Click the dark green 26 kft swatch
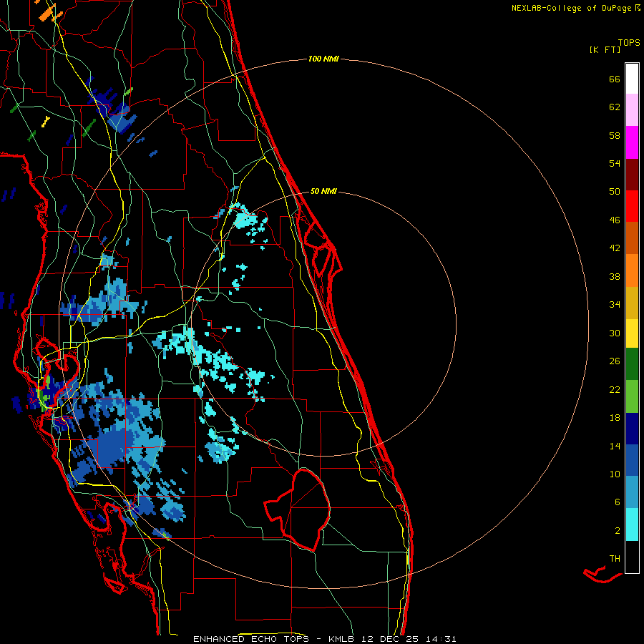The height and width of the screenshot is (644, 644). [x=632, y=364]
